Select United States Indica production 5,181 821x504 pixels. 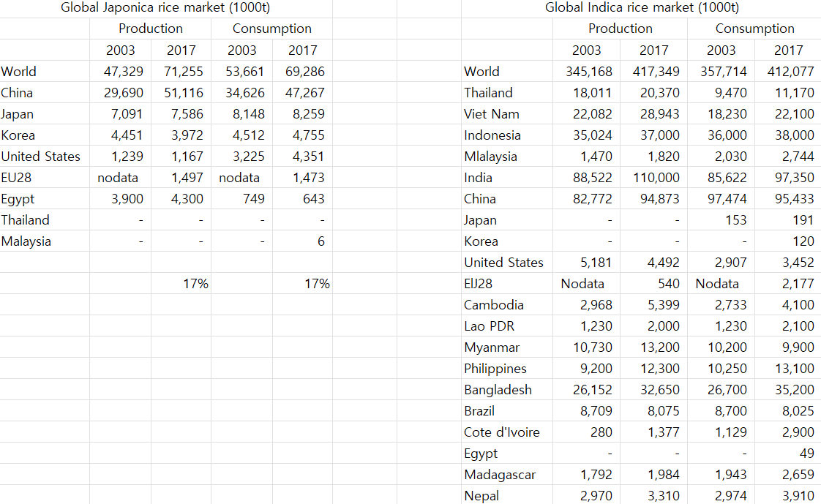(x=596, y=263)
